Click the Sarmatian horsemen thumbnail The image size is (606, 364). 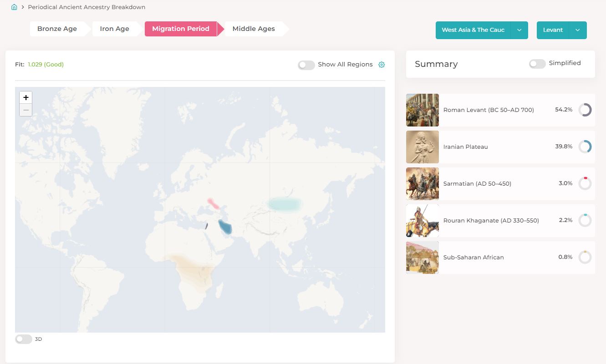click(x=423, y=184)
